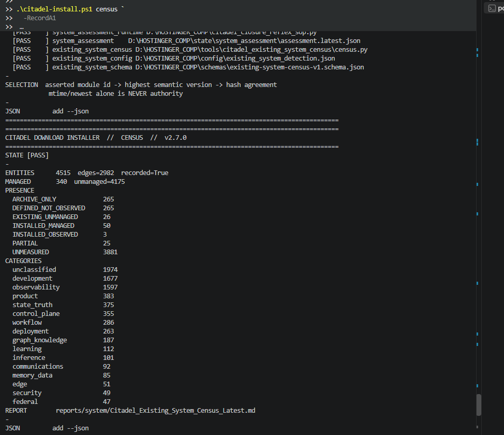Click the graph_knowledge category row
The width and height of the screenshot is (504, 435).
tap(63, 340)
